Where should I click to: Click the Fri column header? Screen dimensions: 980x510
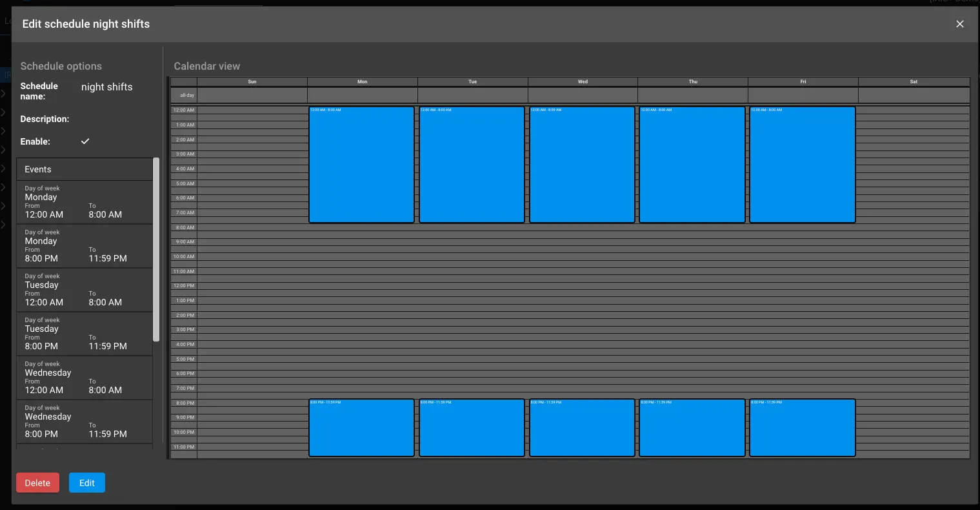(x=803, y=82)
